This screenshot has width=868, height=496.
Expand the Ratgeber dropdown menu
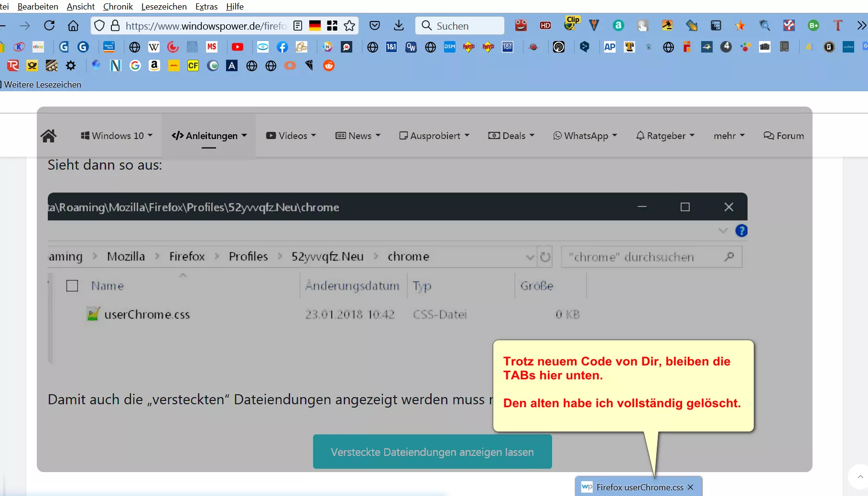[665, 136]
